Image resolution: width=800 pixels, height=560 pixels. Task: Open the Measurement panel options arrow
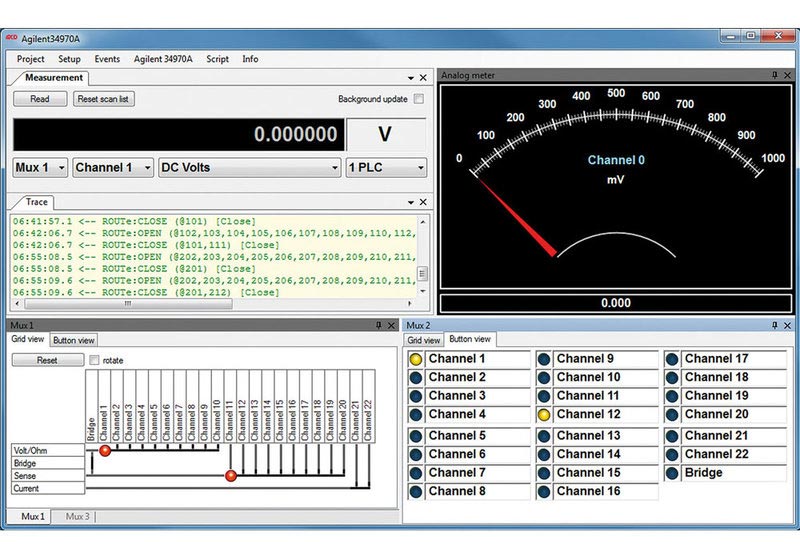[411, 78]
